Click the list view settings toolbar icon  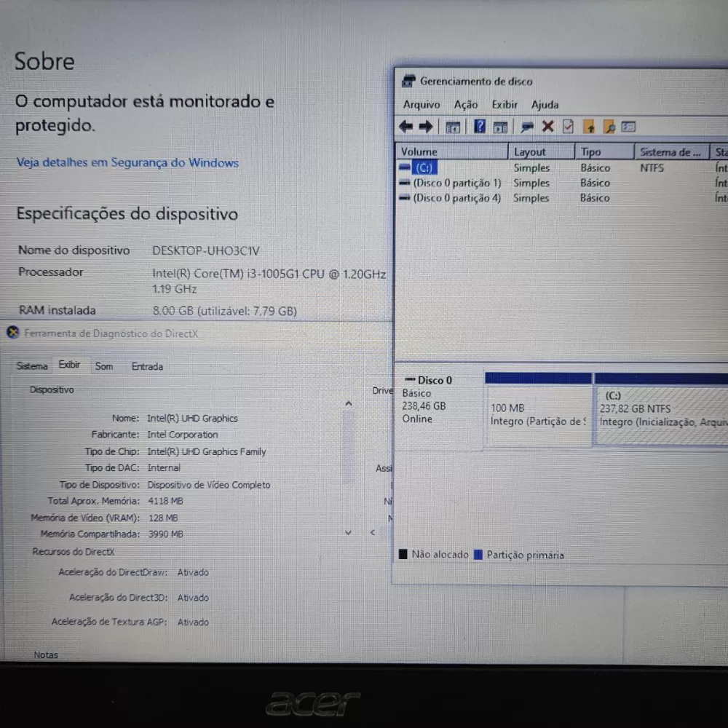(x=628, y=126)
